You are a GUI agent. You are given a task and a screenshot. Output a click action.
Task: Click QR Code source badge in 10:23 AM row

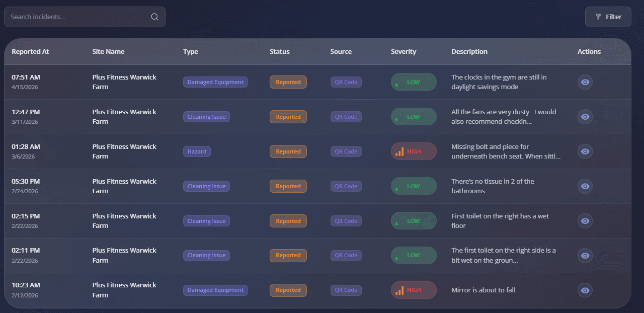(346, 290)
